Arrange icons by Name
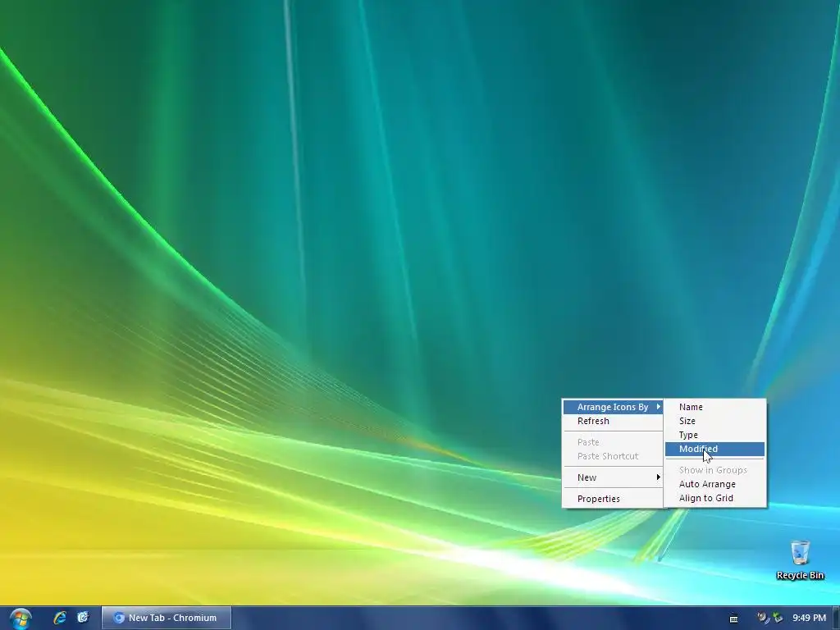The height and width of the screenshot is (630, 840). pos(714,407)
